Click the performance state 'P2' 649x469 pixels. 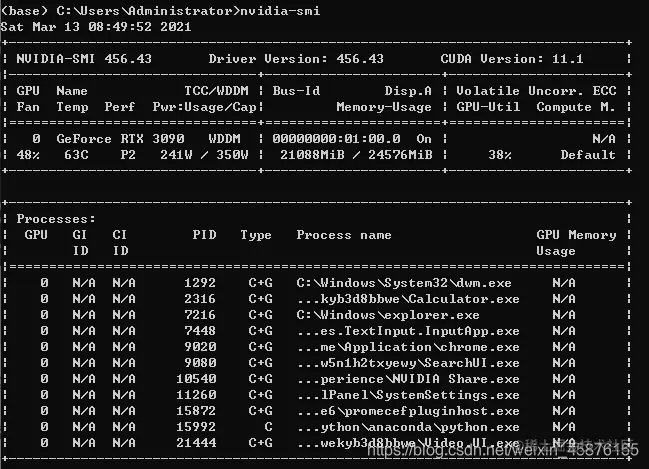128,155
